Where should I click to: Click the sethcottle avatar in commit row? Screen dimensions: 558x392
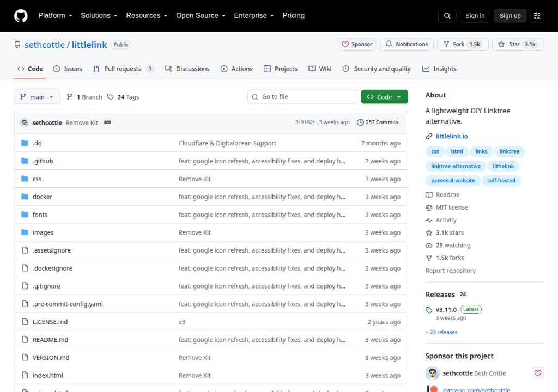coord(24,122)
